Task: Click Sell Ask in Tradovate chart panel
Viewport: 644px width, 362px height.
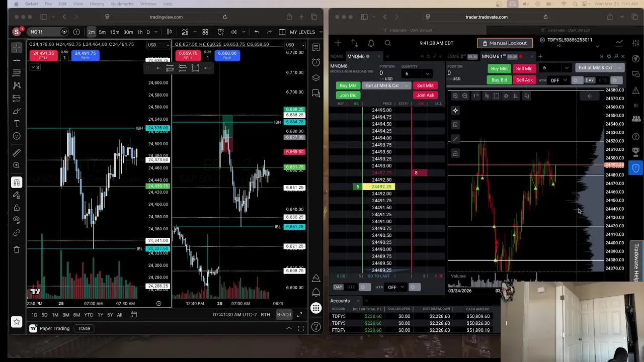Action: pos(524,80)
